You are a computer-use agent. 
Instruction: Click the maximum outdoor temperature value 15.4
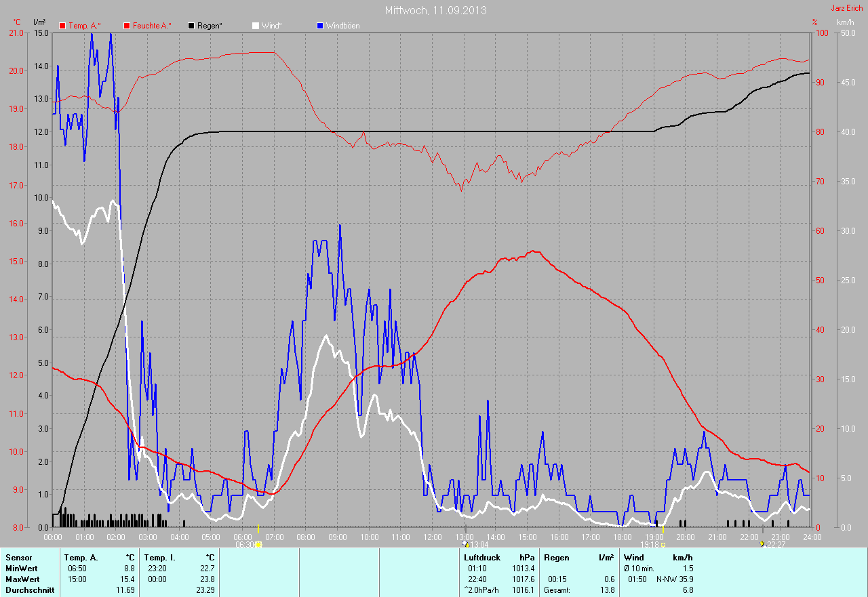pos(127,579)
